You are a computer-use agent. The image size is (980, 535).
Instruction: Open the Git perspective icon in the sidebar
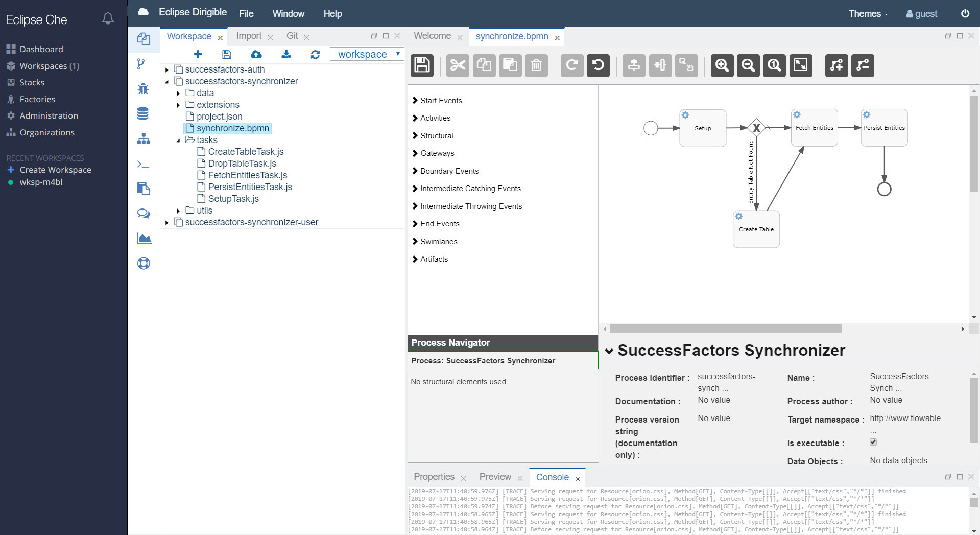click(141, 64)
